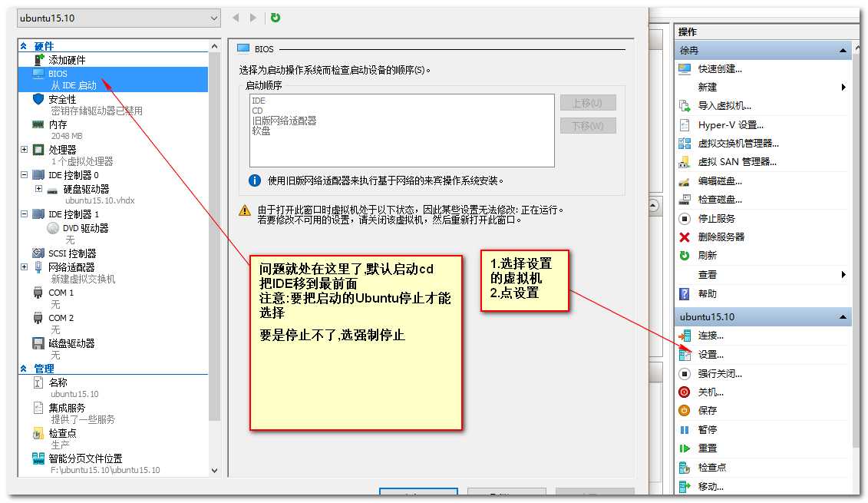Collapse the ubuntu15.10 actions group
The width and height of the screenshot is (868, 503).
pos(843,317)
